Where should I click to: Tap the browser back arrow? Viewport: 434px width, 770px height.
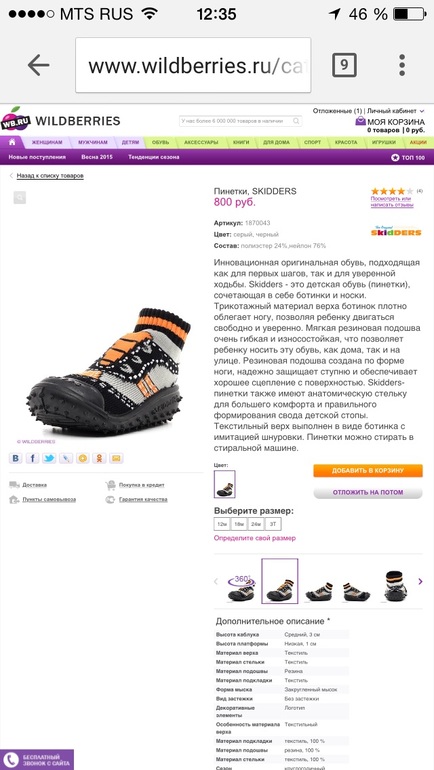[x=38, y=65]
